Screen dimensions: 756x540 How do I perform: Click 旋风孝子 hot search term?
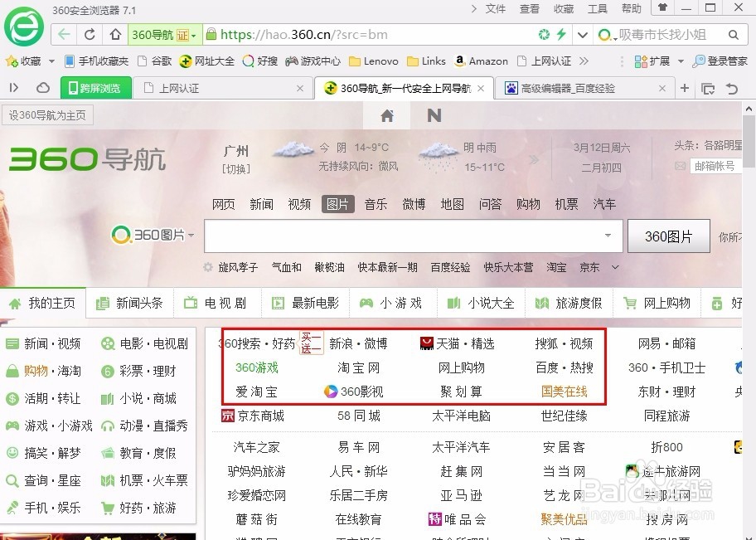click(x=238, y=267)
